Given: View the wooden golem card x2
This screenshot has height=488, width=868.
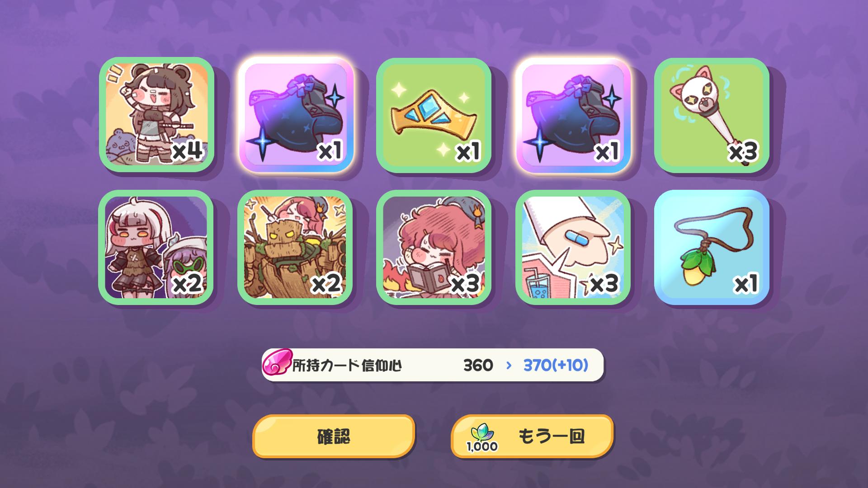Looking at the screenshot, I should pyautogui.click(x=296, y=247).
